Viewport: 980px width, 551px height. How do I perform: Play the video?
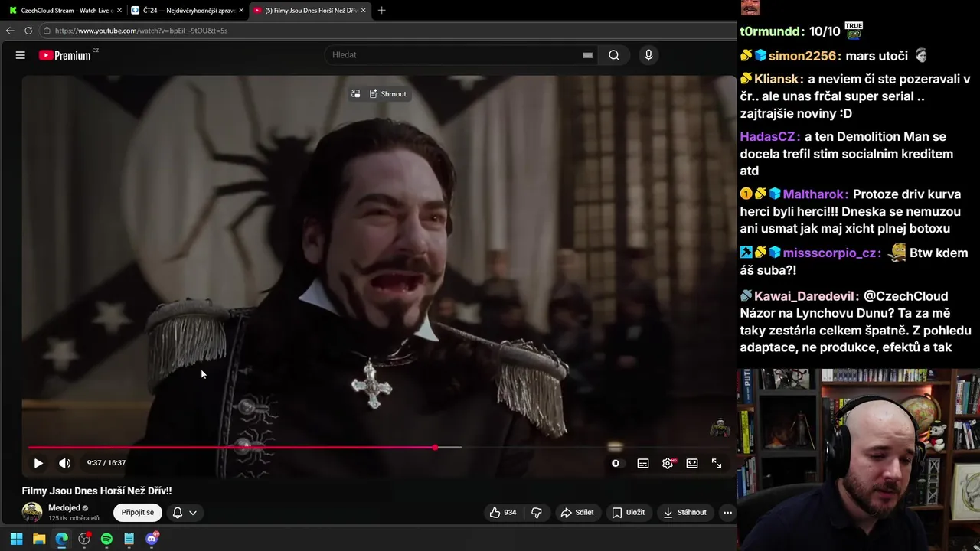tap(38, 463)
